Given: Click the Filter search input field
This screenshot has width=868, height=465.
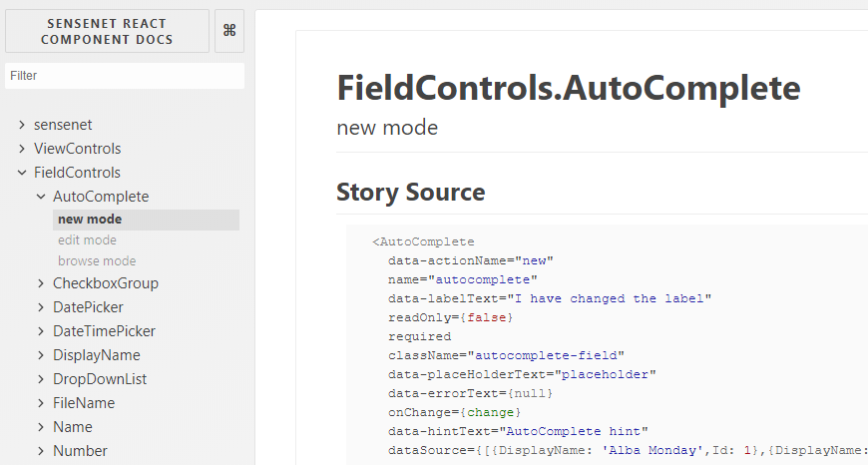Looking at the screenshot, I should click(x=124, y=76).
